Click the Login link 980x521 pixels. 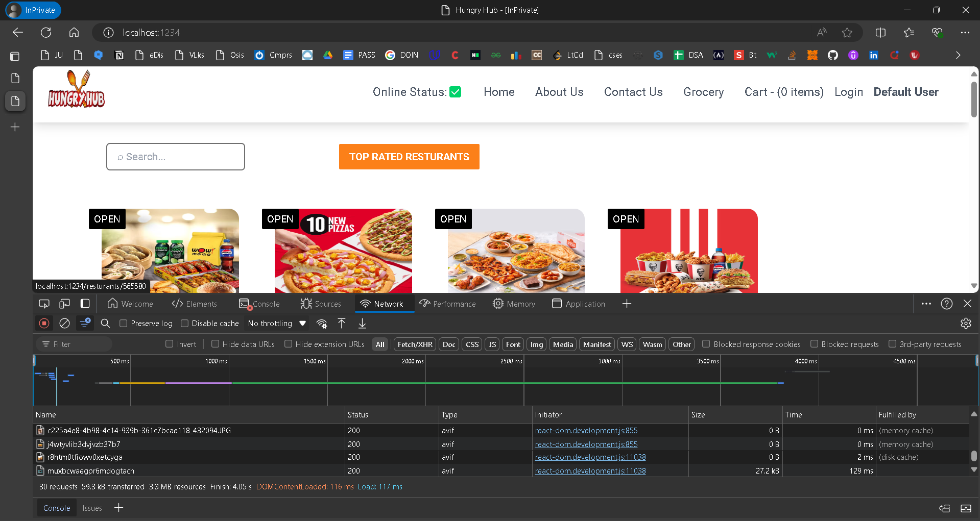pos(849,92)
